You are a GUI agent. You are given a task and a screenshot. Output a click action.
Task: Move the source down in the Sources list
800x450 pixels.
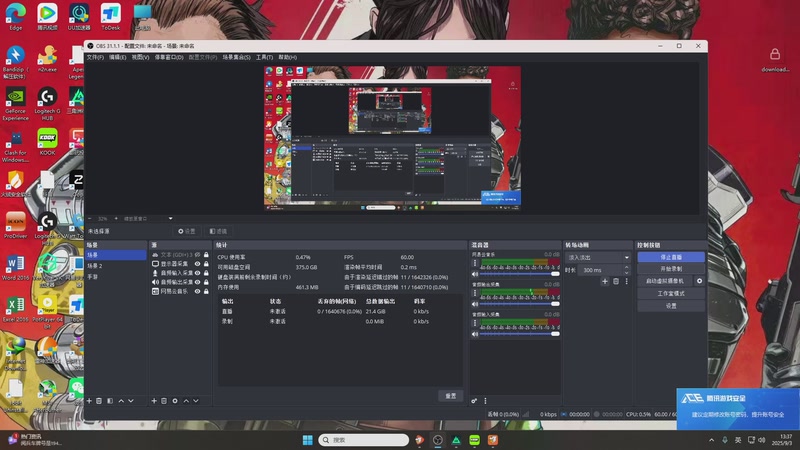(x=196, y=401)
